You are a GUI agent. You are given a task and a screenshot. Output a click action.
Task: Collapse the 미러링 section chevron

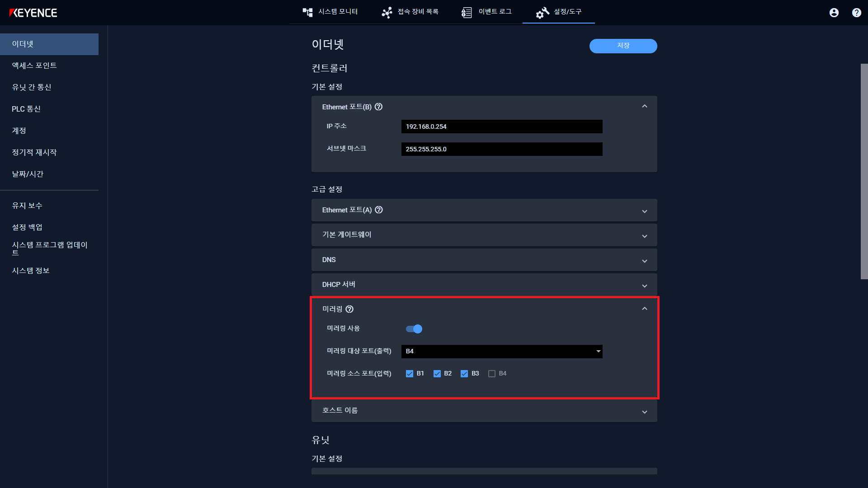pyautogui.click(x=645, y=309)
